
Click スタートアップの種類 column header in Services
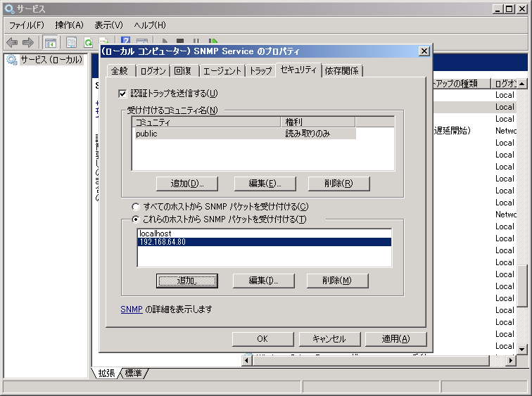(462, 84)
